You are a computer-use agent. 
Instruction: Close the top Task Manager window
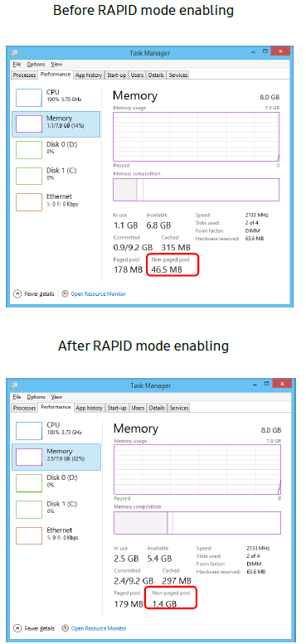point(281,51)
